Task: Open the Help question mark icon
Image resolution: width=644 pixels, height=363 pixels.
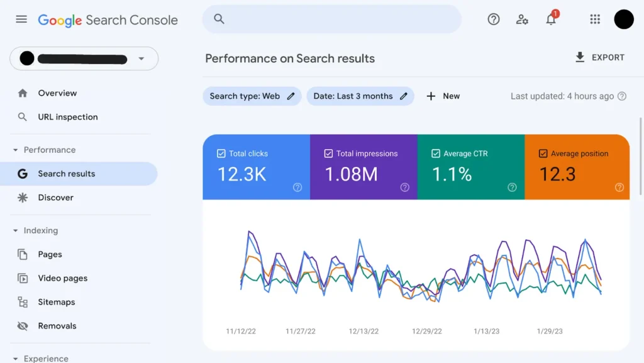Action: click(494, 20)
